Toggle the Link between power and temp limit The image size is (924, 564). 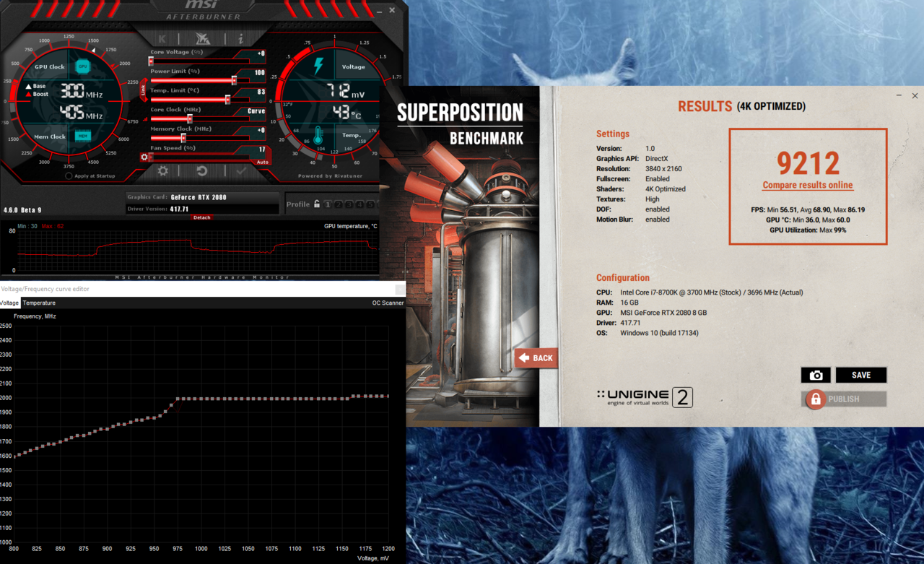coord(144,90)
